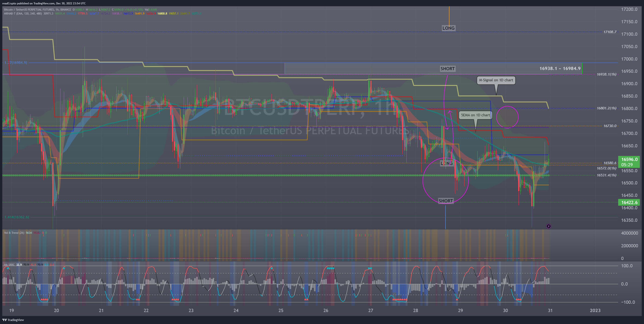Viewport: 644px width, 324px height.
Task: Click the TradingView logo in bottom corner
Action: coord(13,320)
